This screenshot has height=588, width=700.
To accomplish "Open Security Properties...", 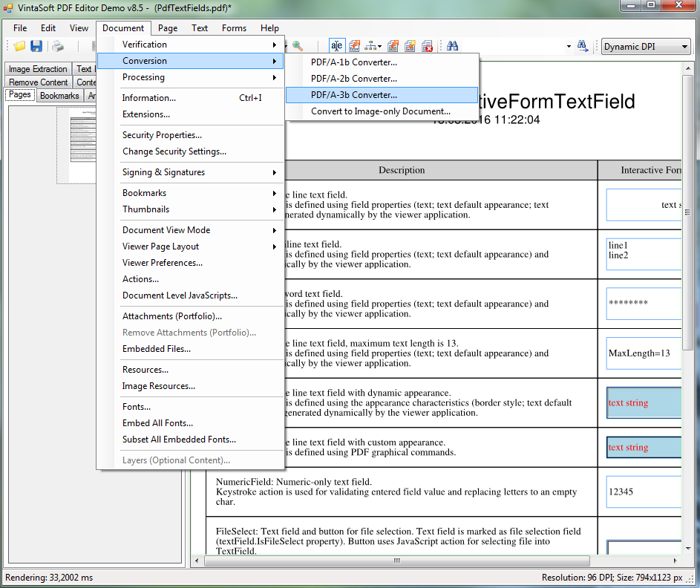I will (190, 135).
